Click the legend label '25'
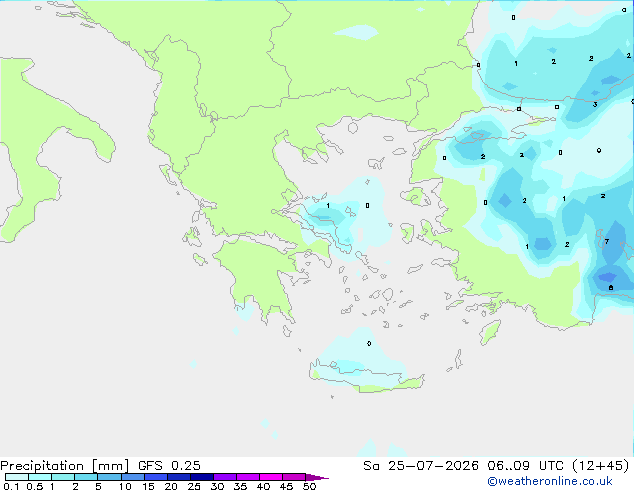Image resolution: width=634 pixels, height=490 pixels. 194,486
